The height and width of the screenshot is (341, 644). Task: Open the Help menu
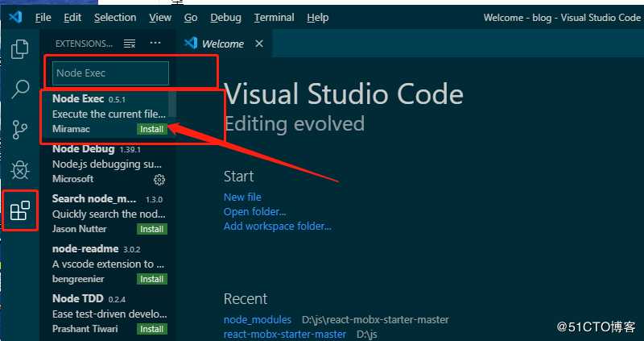click(317, 18)
